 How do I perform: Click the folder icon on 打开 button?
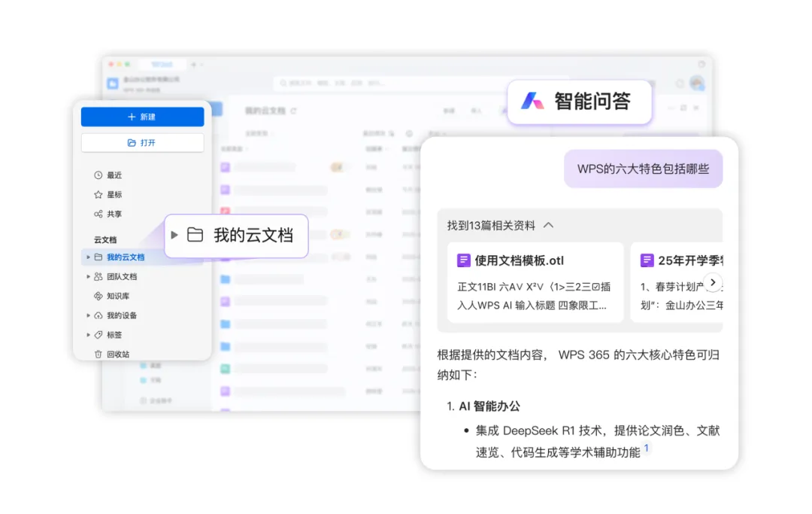(x=132, y=142)
